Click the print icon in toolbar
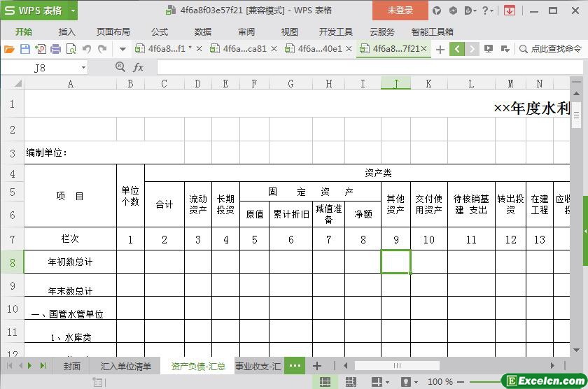Image resolution: width=588 pixels, height=389 pixels. [x=55, y=49]
